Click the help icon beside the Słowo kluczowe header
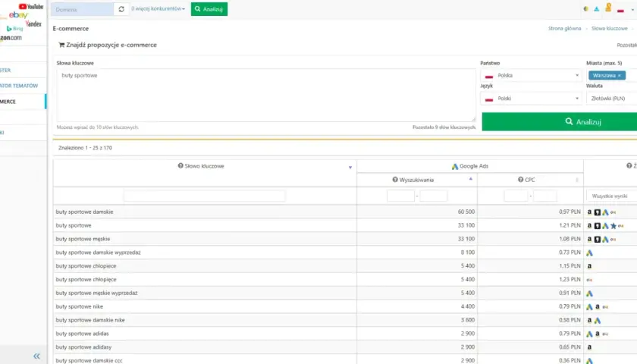 pos(180,166)
